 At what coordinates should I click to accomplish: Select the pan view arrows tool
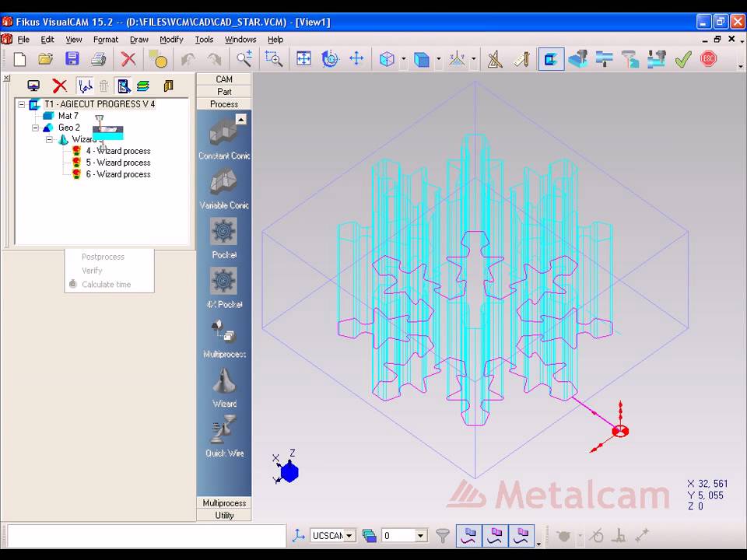tap(356, 59)
